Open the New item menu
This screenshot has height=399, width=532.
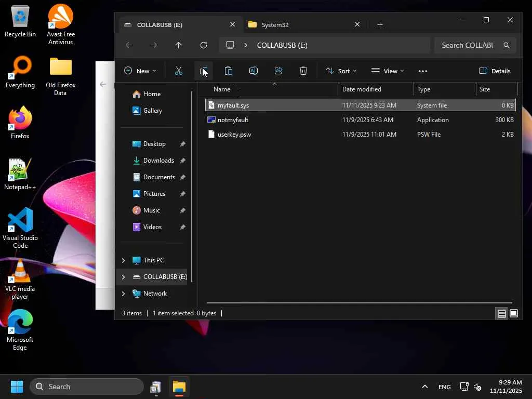click(140, 71)
